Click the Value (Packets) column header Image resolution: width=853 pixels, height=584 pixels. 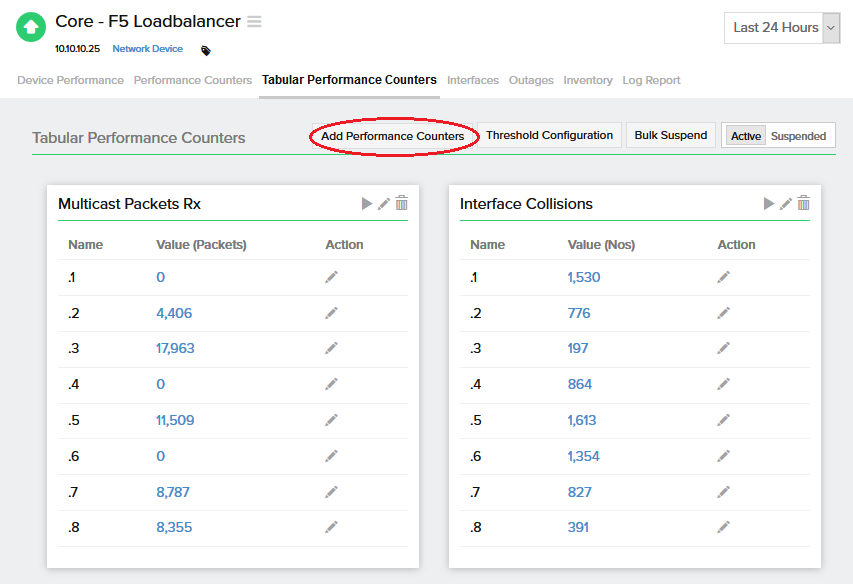tap(201, 245)
